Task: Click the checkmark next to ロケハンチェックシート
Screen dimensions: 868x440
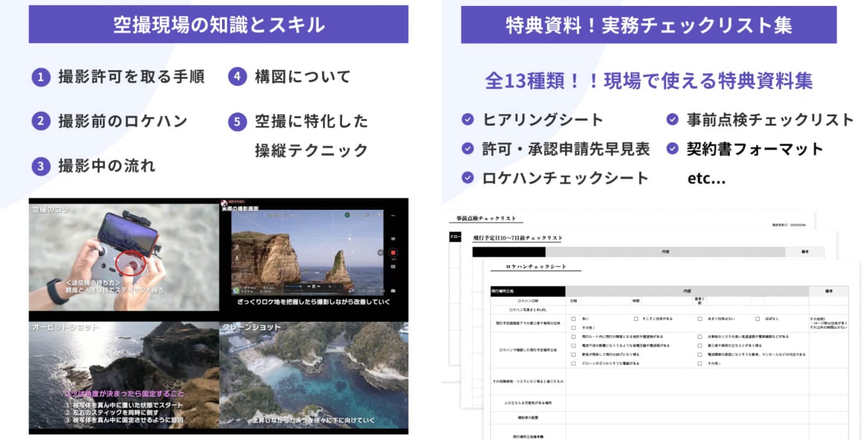Action: (x=467, y=178)
